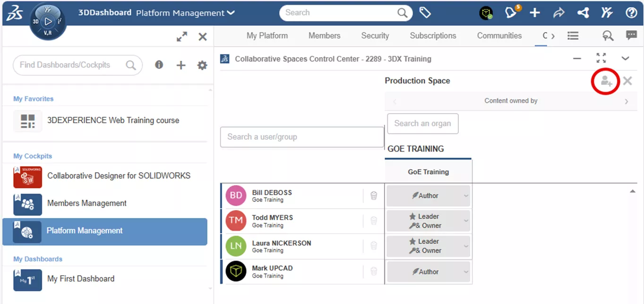Screen dimensions: 644x304
Task: Open Mark UPCAD Author role dropdown
Action: (429, 271)
